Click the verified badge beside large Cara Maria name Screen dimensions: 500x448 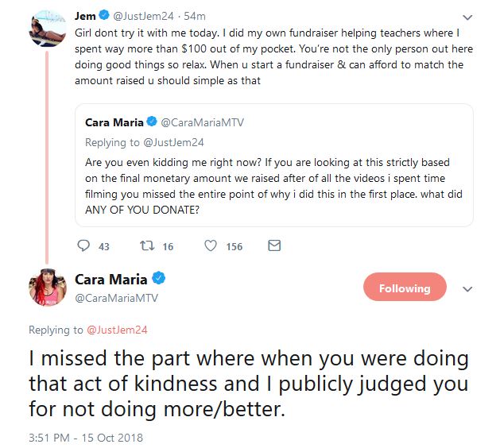click(159, 279)
